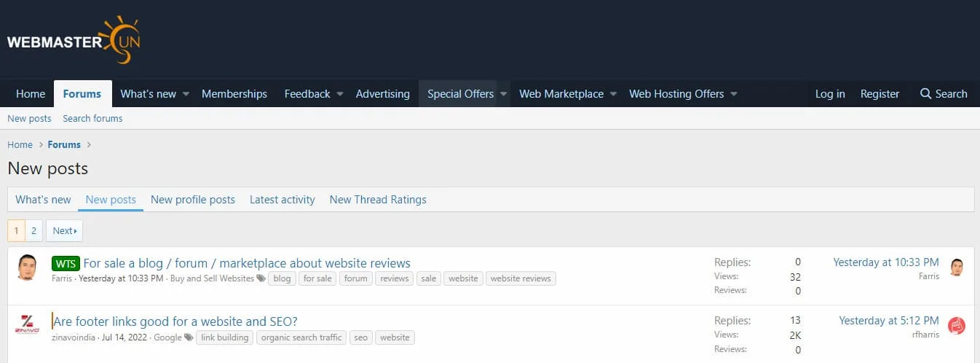Click Buy and Sell Websites forum link

coord(212,278)
